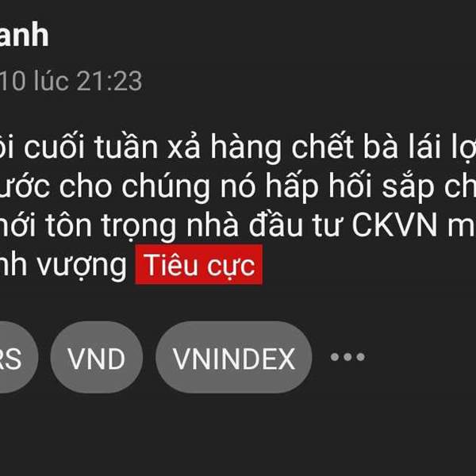Click the word CKVN in the post
This screenshot has width=476, height=476.
tap(394, 225)
